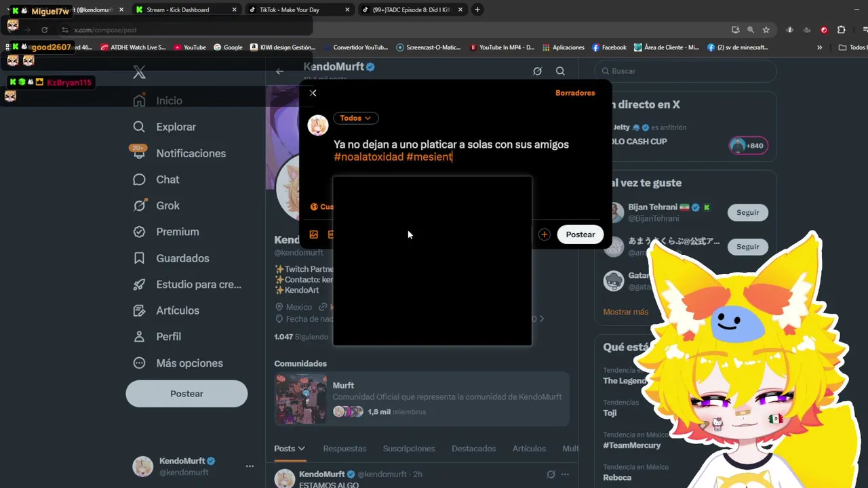Switch to Artículos profile tab
This screenshot has height=488, width=868.
(x=529, y=449)
